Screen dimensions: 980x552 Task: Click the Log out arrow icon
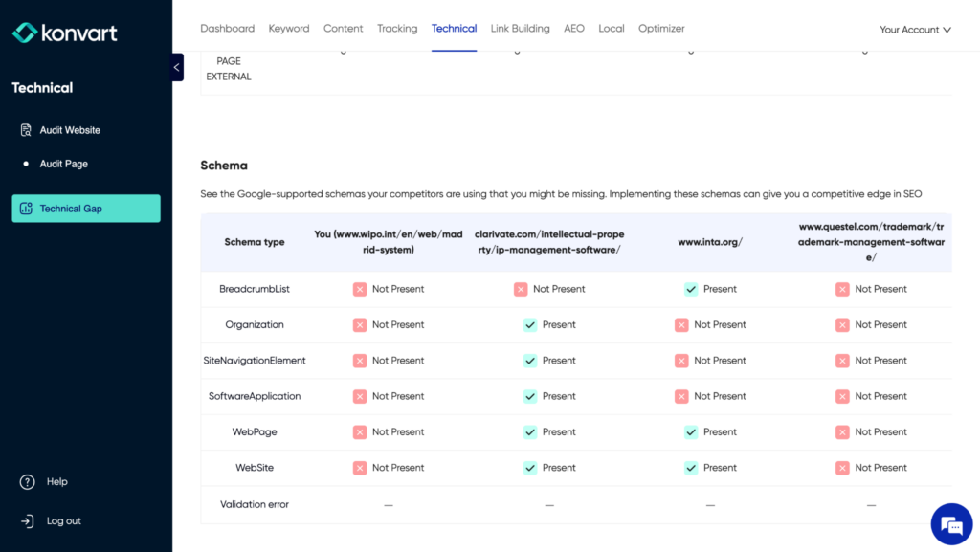(x=27, y=520)
